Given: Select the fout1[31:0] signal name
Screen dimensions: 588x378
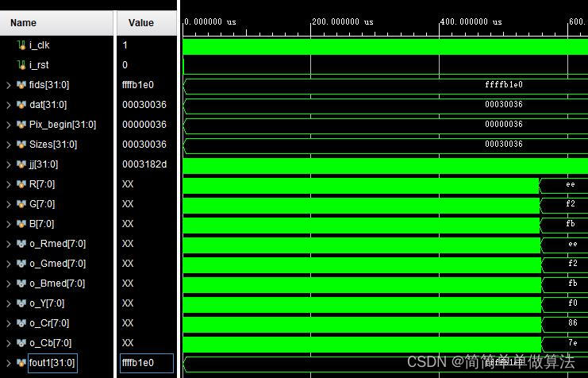Looking at the screenshot, I should point(52,364).
